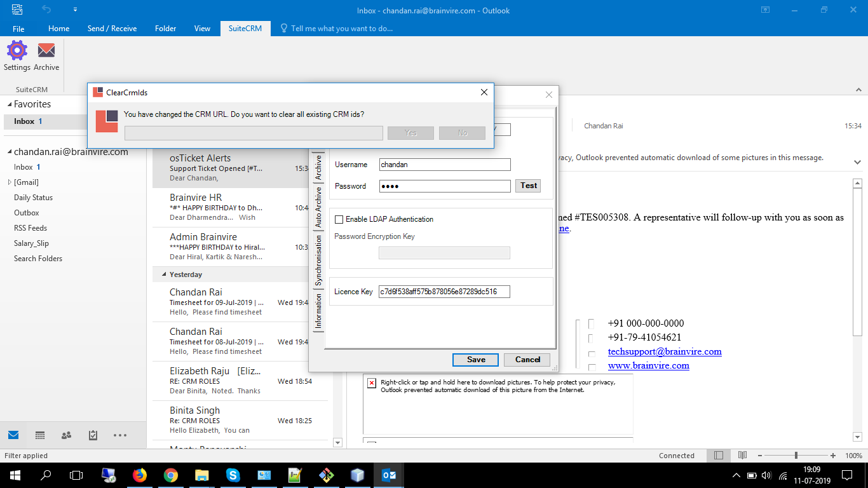
Task: Open Task View on the taskbar
Action: 76,475
